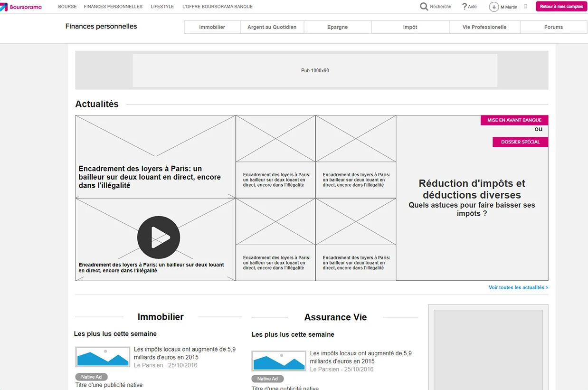Click the user avatar icon beside M Martin

pyautogui.click(x=494, y=7)
